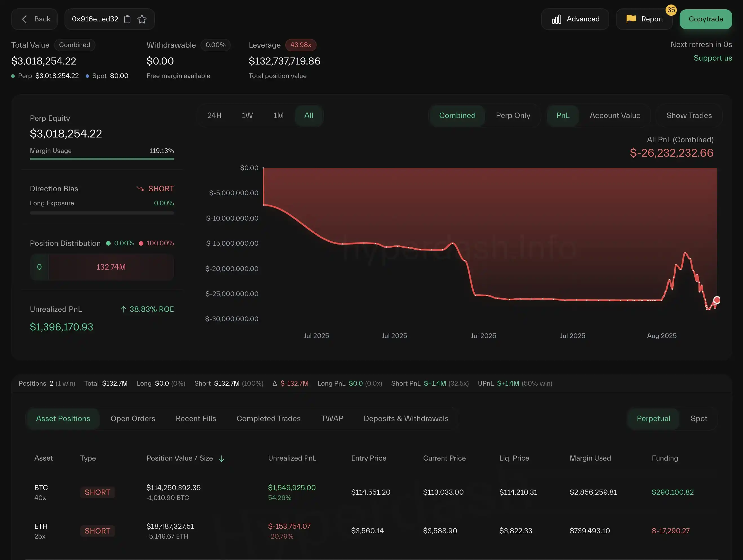Click the BTC asset row name
The height and width of the screenshot is (560, 743).
[41, 488]
